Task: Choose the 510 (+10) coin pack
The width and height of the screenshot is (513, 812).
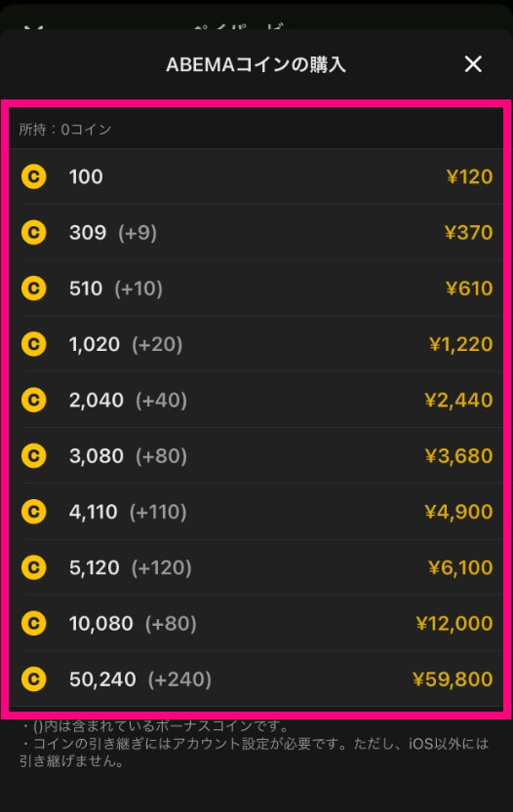Action: (x=256, y=289)
